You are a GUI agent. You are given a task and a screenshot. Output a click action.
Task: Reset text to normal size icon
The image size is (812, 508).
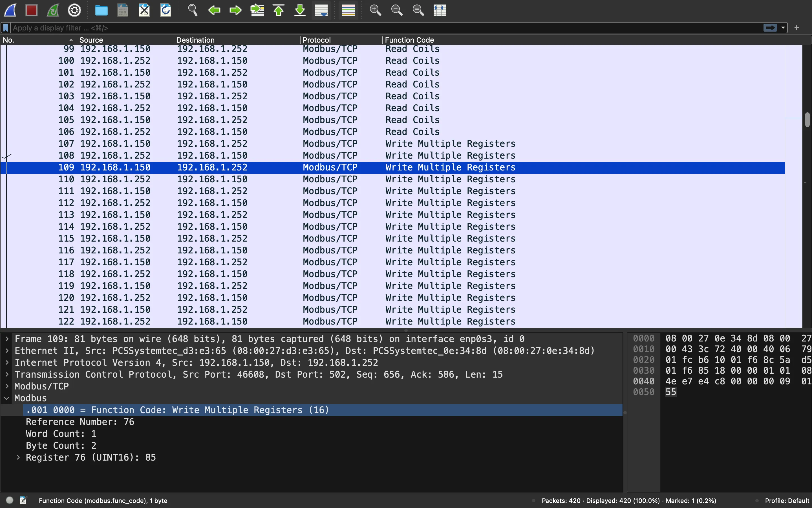(x=418, y=10)
